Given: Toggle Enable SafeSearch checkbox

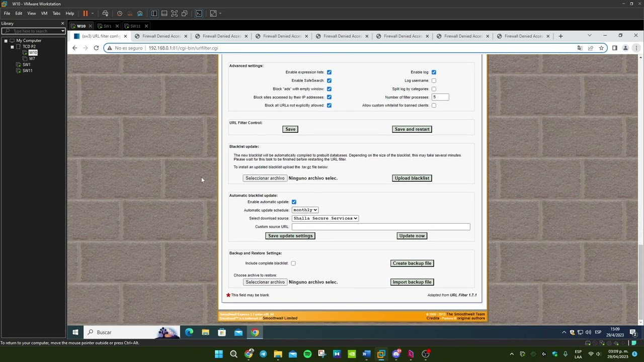Looking at the screenshot, I should coord(329,80).
